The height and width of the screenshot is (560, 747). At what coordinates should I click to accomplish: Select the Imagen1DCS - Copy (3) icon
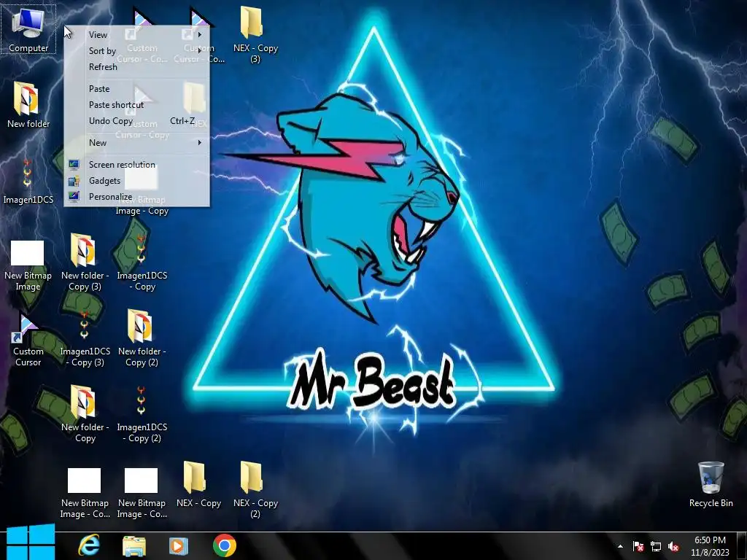pos(85,338)
